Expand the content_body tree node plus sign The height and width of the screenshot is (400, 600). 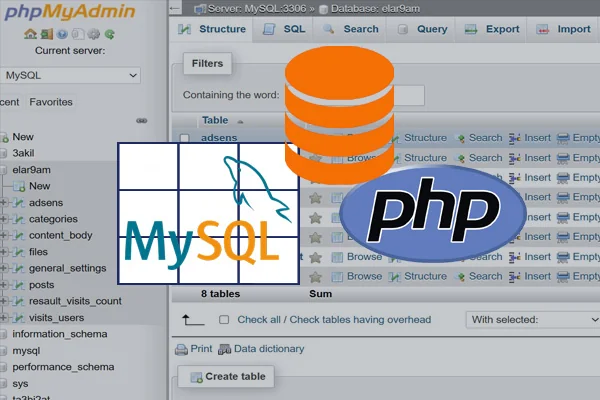pos(3,235)
